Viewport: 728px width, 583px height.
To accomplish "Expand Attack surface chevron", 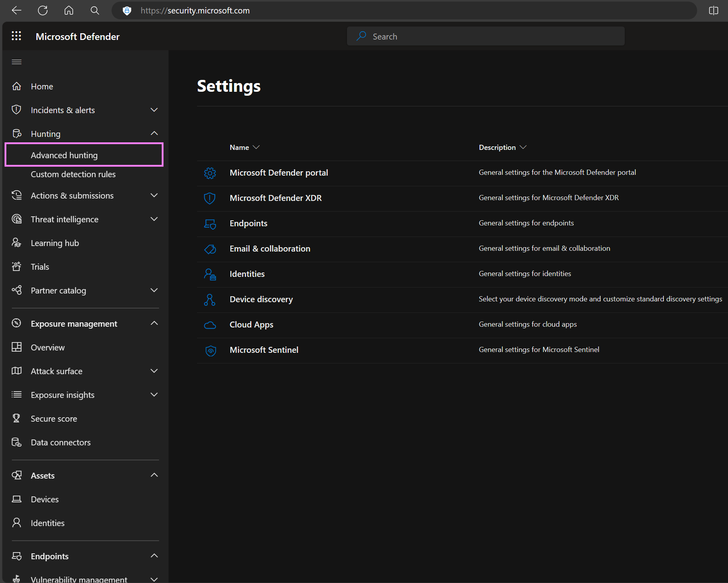I will pos(154,371).
